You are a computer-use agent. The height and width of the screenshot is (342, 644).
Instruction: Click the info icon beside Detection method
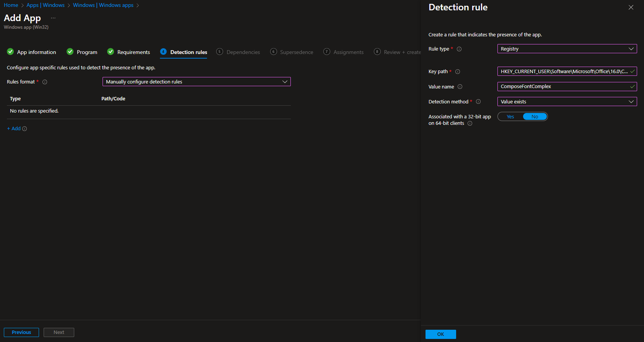(x=478, y=101)
